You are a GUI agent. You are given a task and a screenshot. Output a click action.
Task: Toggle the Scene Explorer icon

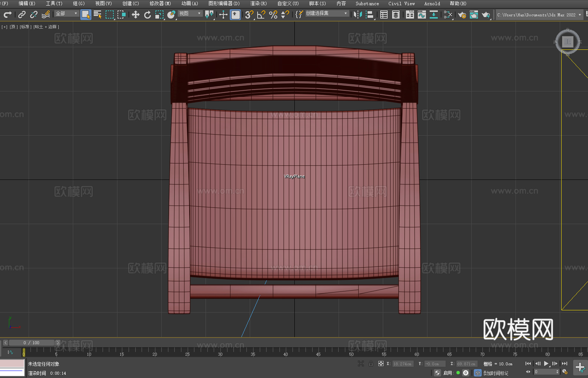(x=384, y=14)
